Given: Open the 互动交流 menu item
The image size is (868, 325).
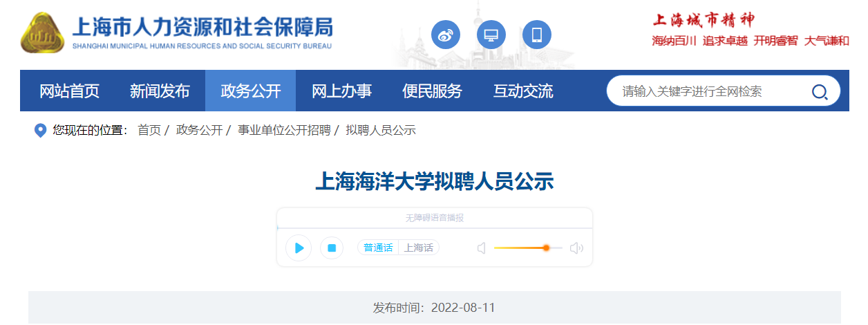Looking at the screenshot, I should (523, 91).
